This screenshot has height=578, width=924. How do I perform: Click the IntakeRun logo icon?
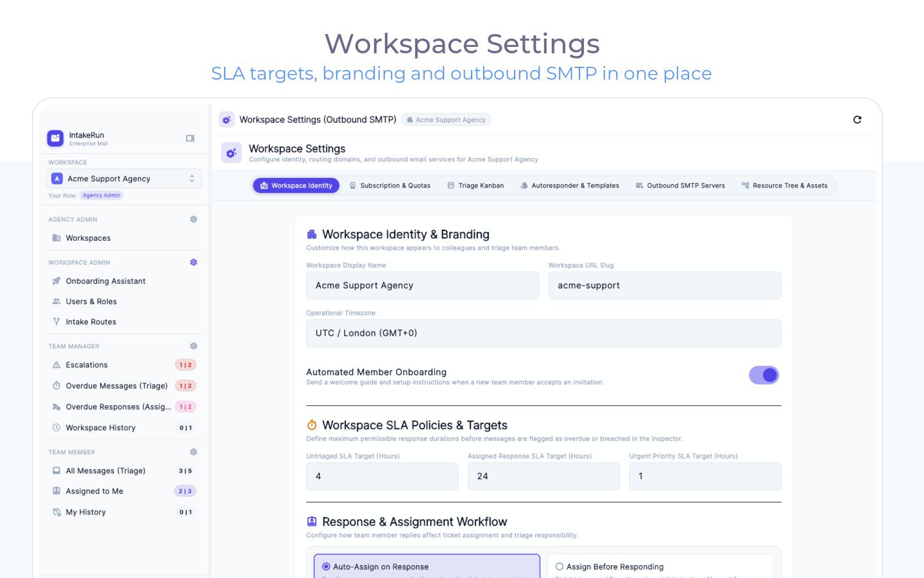point(55,138)
